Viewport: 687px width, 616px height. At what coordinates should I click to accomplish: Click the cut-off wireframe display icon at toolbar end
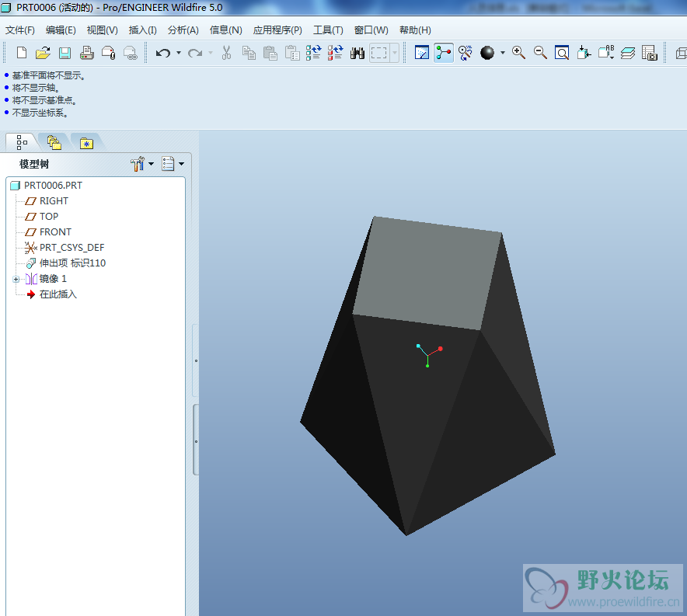(681, 53)
